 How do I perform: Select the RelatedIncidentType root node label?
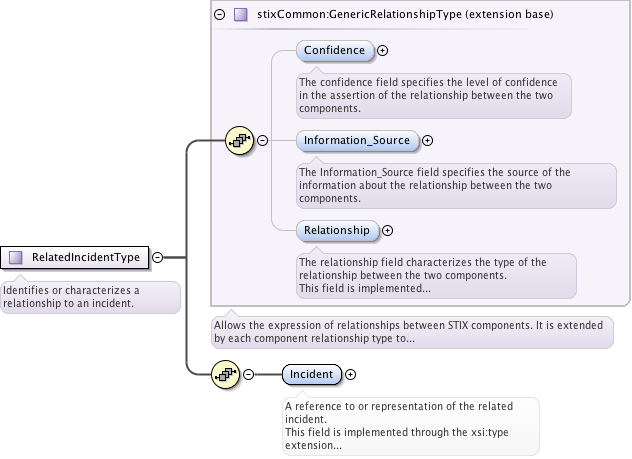tap(87, 257)
